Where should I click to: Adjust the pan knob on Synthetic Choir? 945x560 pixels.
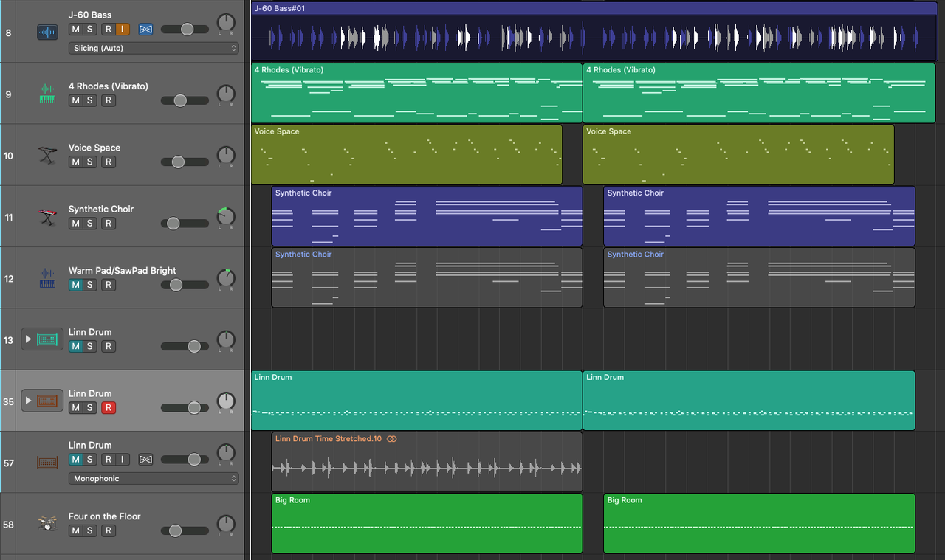226,217
